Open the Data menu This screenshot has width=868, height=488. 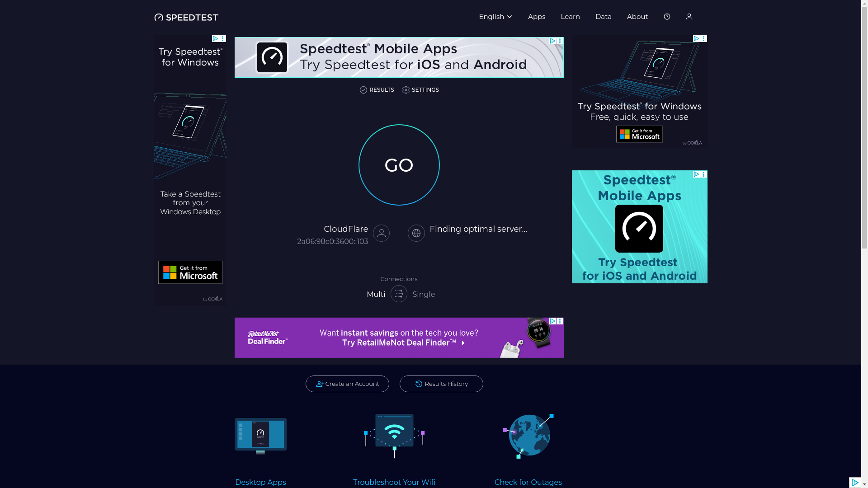[603, 17]
